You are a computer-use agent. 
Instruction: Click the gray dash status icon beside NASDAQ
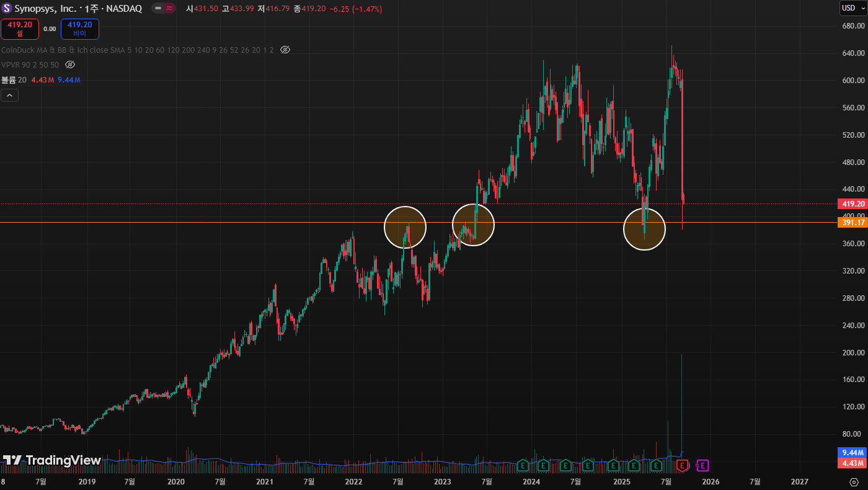click(x=158, y=9)
